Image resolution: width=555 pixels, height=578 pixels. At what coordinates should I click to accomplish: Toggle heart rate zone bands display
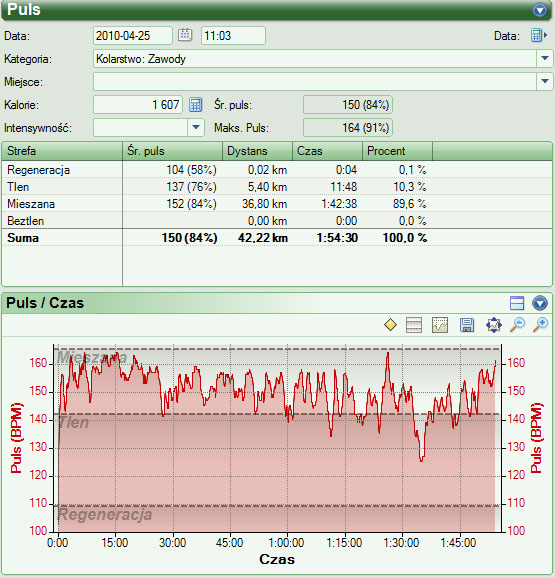point(413,325)
